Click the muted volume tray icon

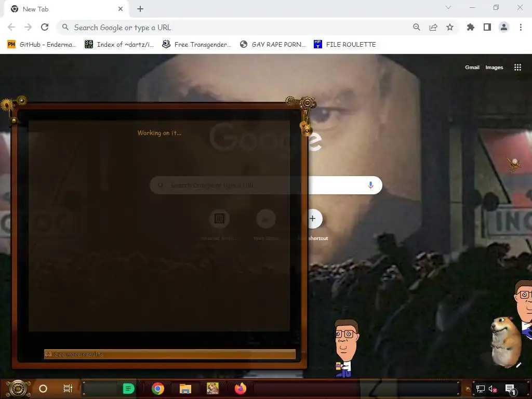493,389
